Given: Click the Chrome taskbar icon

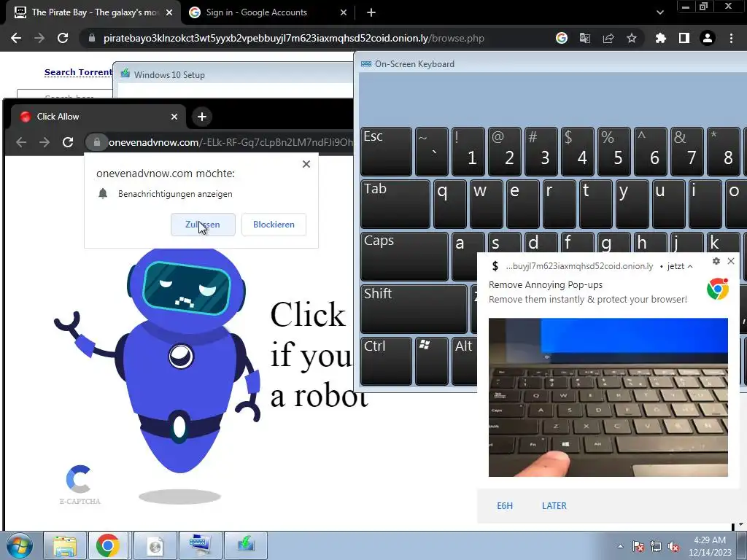Looking at the screenshot, I should click(x=108, y=545).
